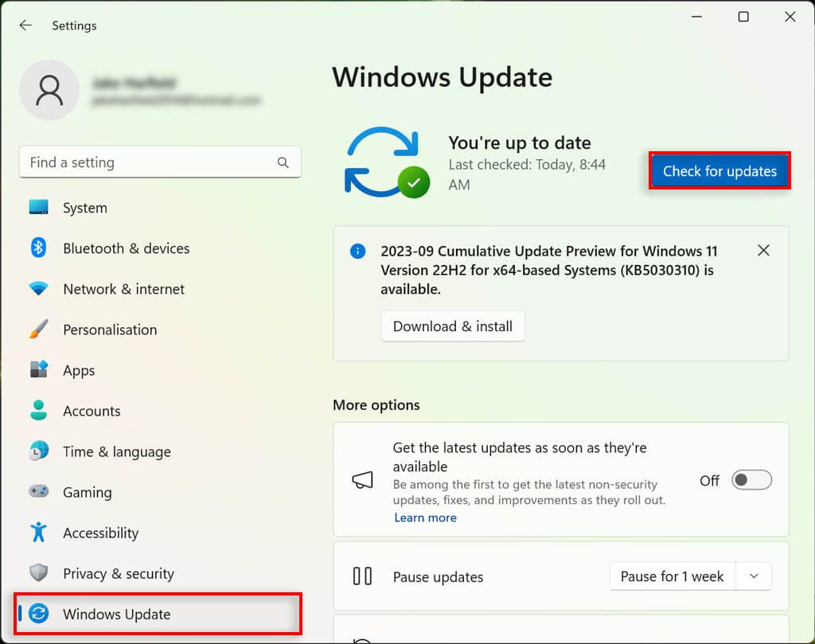Click the Bluetooth icon in sidebar
Image resolution: width=815 pixels, height=644 pixels.
38,248
